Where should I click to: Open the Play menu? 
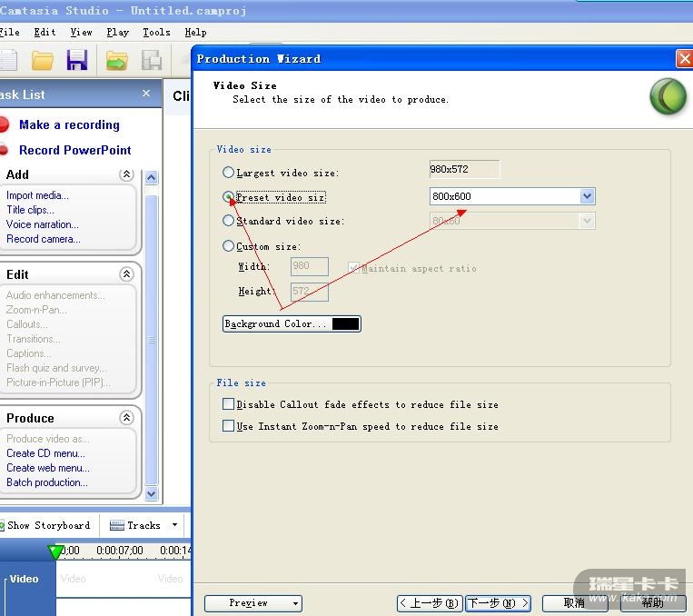[x=117, y=33]
